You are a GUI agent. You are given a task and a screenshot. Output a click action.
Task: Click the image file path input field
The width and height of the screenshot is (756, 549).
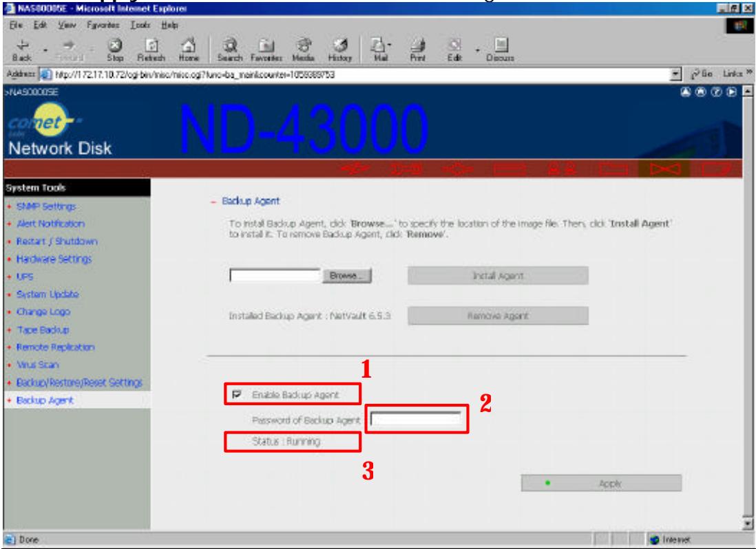coord(275,276)
